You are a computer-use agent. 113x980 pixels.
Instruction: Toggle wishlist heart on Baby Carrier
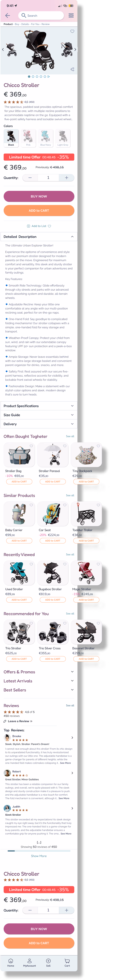pyautogui.click(x=31, y=505)
